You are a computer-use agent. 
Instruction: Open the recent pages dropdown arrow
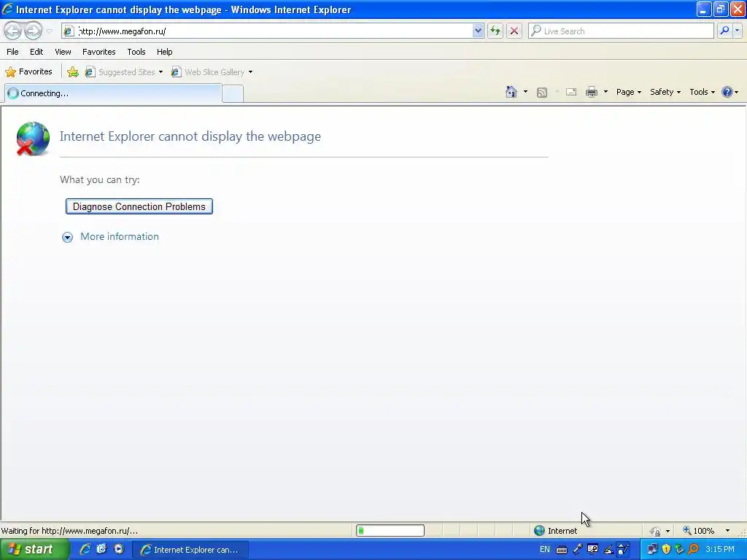pos(49,31)
